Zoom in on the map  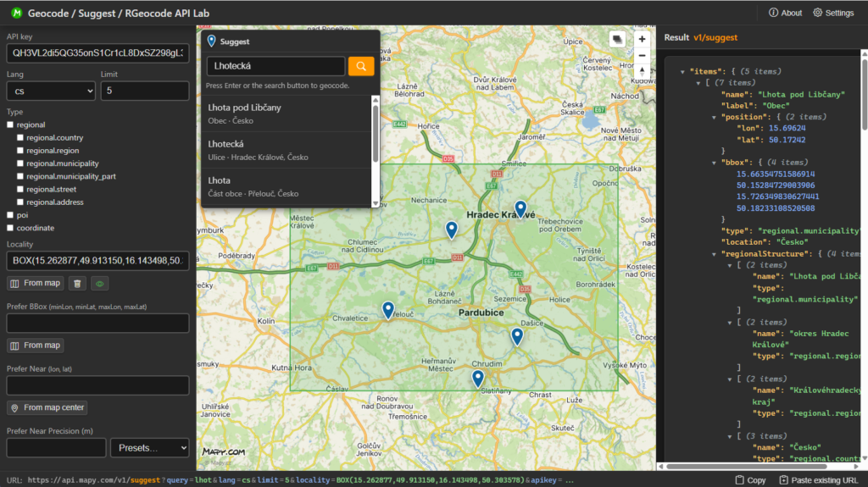pyautogui.click(x=642, y=39)
